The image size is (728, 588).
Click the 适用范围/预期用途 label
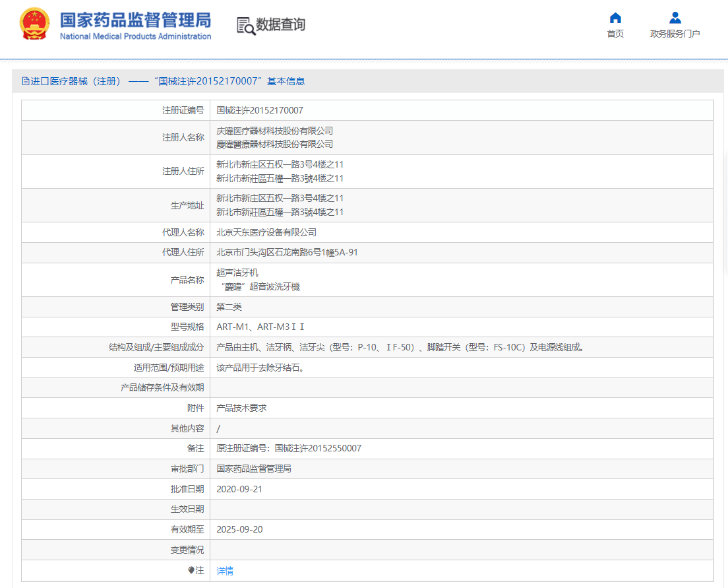click(169, 368)
